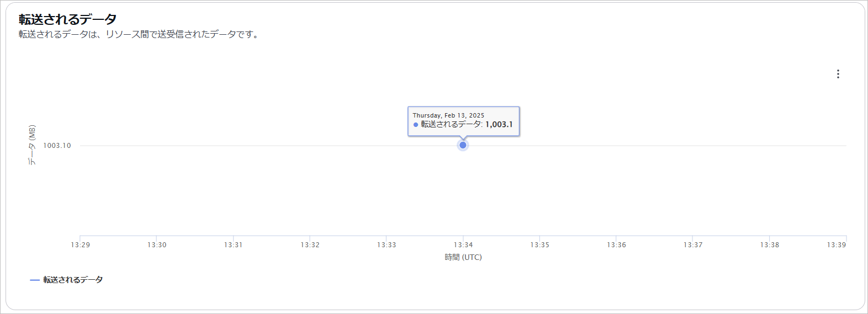Click the 1003.10 y-axis value label
Image resolution: width=868 pixels, height=314 pixels.
[x=57, y=146]
